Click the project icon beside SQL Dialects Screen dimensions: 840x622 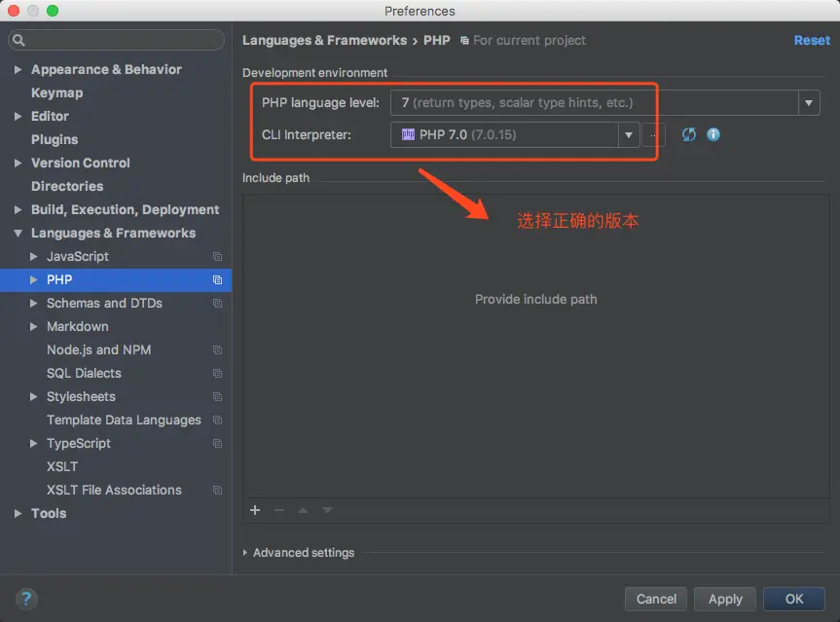click(217, 373)
